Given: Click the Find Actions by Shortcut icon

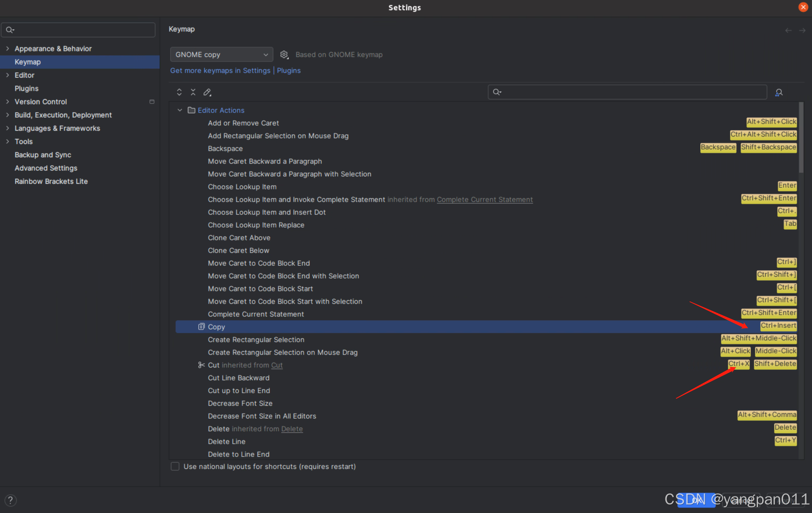Looking at the screenshot, I should coord(779,92).
